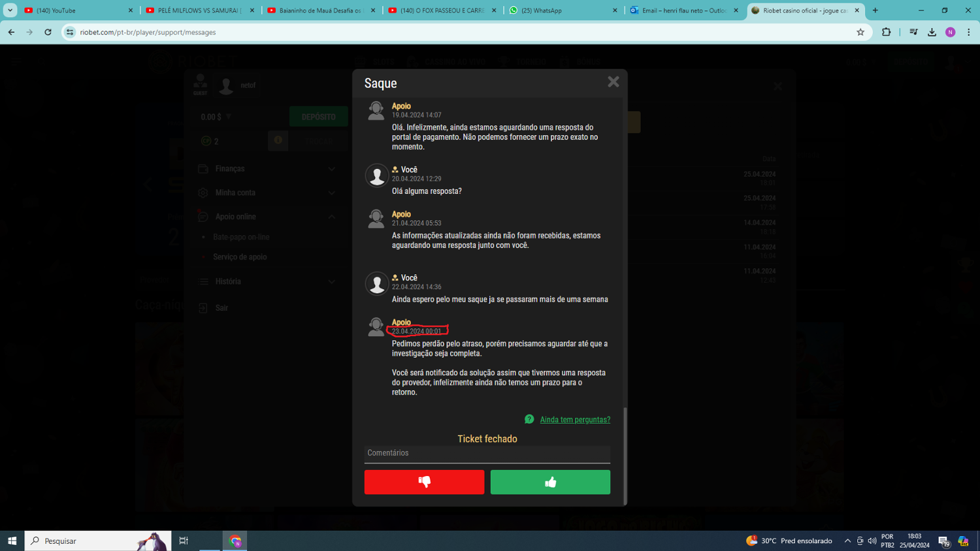980x551 pixels.
Task: Open the browser downloads icon
Action: [932, 32]
